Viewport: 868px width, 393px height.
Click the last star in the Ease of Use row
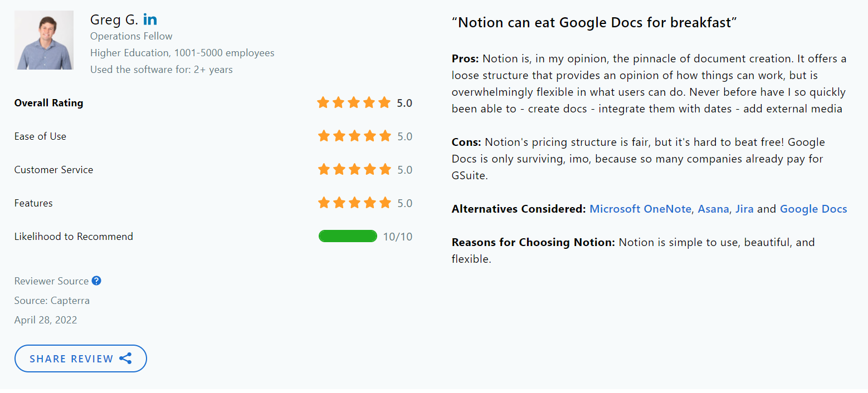pos(384,136)
